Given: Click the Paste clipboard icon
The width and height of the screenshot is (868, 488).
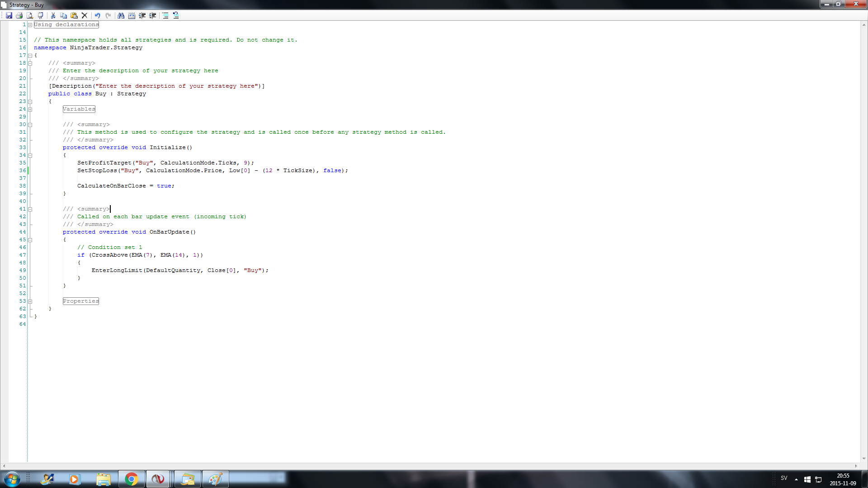Looking at the screenshot, I should point(74,15).
